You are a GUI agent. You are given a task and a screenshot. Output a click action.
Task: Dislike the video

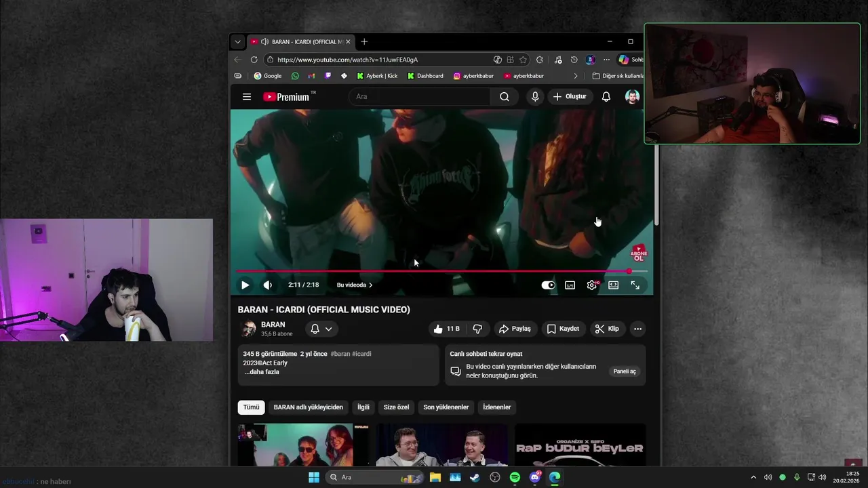click(477, 329)
